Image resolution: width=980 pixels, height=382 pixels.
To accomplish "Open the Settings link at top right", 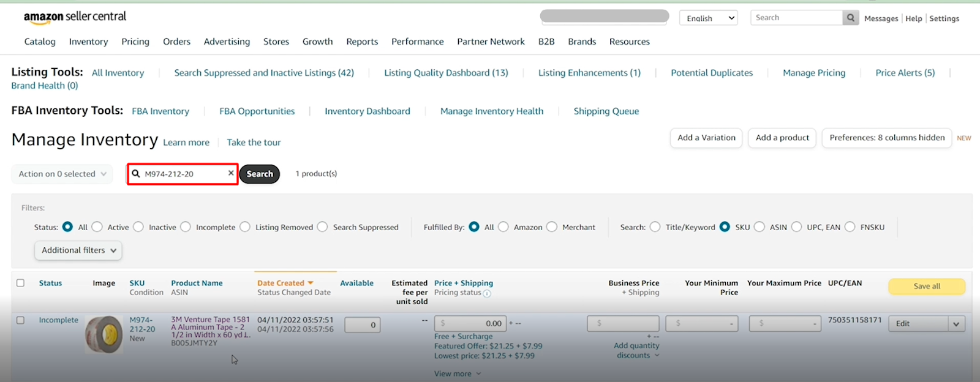I will pos(944,18).
